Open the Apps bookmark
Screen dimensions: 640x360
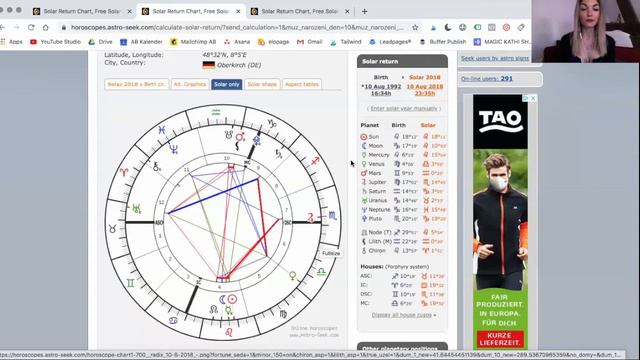tap(12, 42)
